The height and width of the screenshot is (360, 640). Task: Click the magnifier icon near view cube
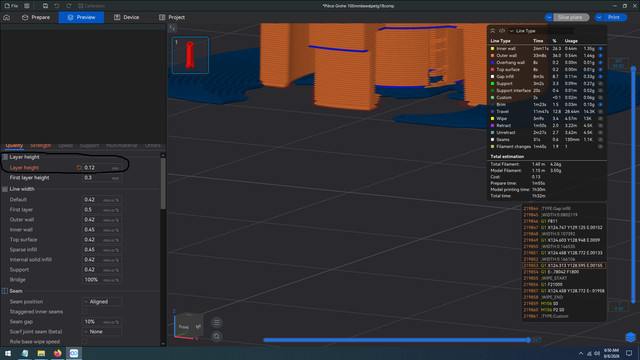(217, 336)
